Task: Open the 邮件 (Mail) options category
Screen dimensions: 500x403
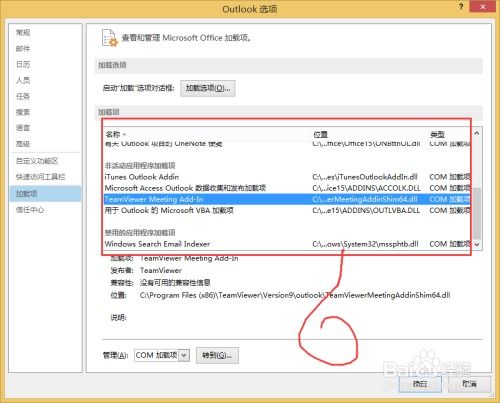Action: coord(23,49)
